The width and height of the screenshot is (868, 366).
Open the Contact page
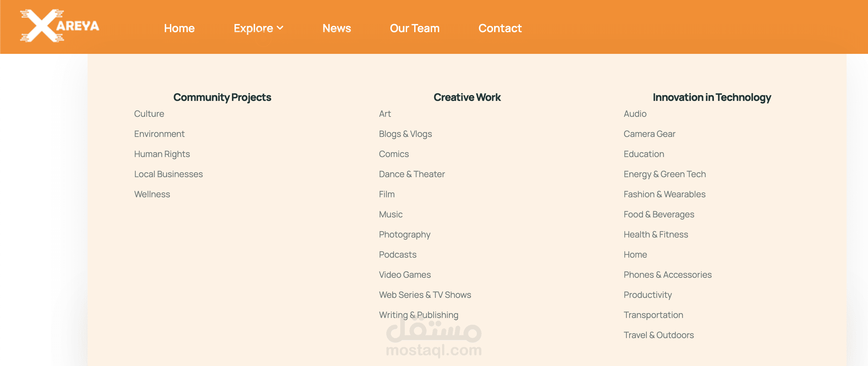click(x=500, y=28)
